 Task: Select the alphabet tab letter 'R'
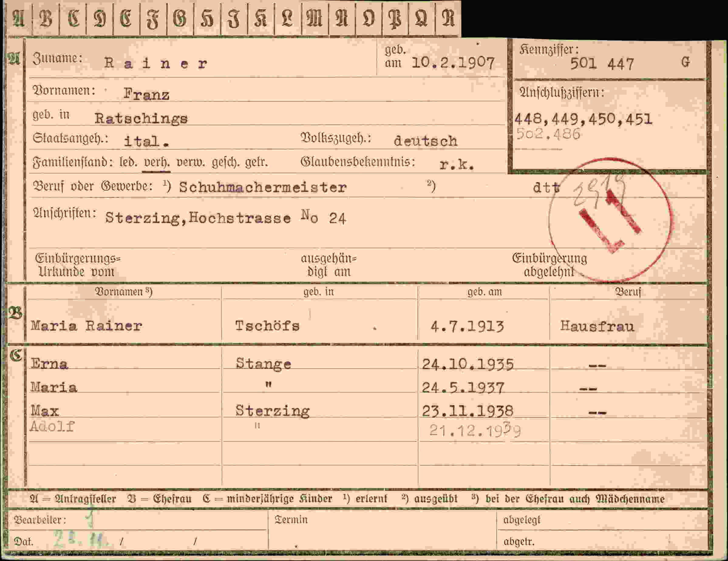[448, 18]
